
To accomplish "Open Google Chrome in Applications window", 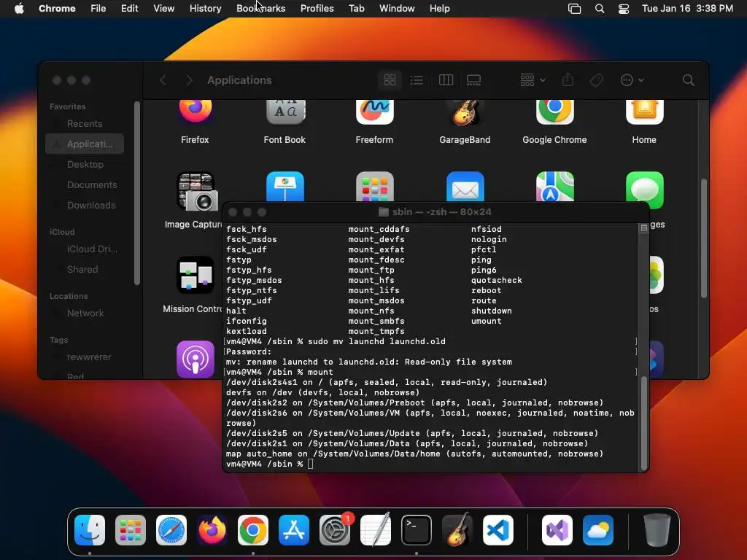I will click(x=554, y=112).
